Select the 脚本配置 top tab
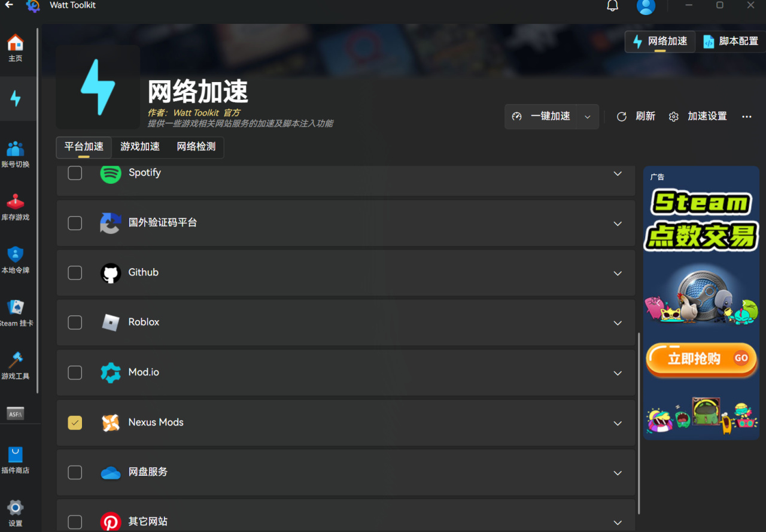 pos(731,41)
